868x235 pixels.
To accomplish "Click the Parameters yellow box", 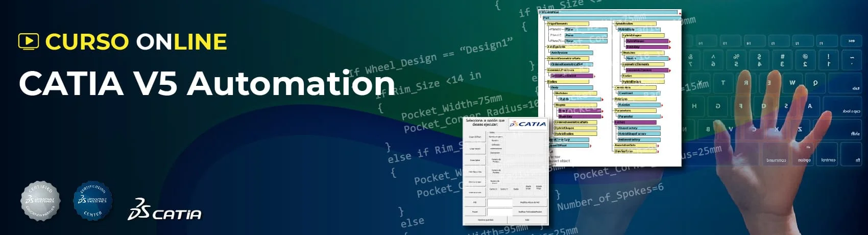I will coord(635,111).
